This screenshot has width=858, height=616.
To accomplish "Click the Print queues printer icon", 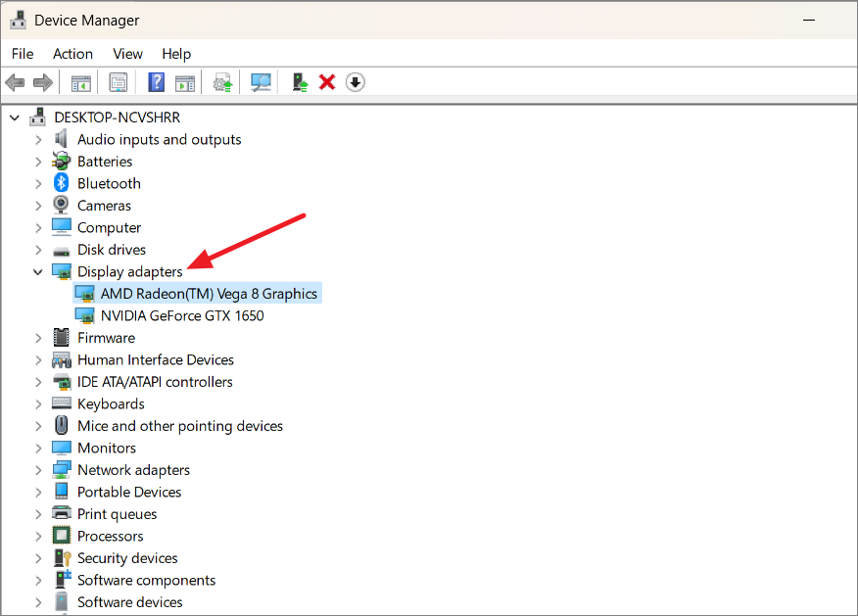I will tap(62, 513).
